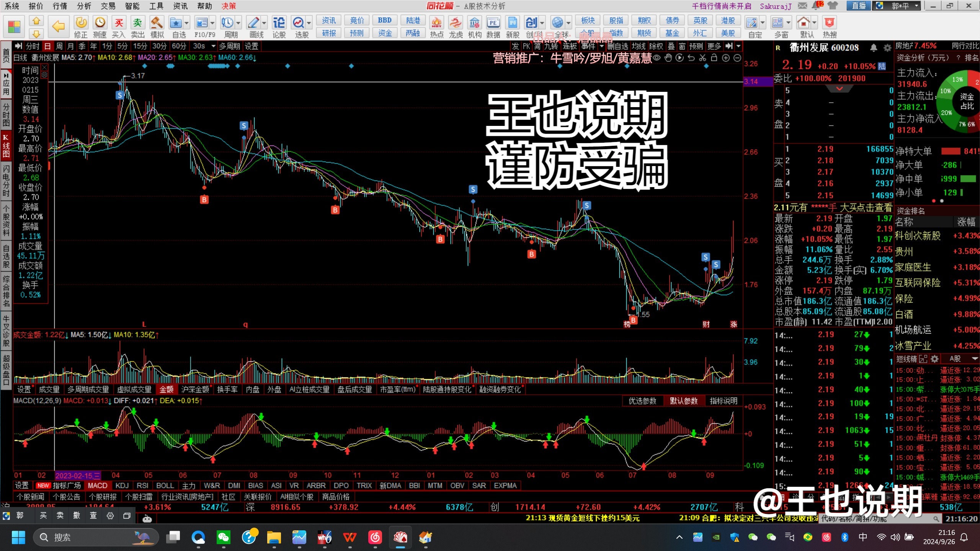The height and width of the screenshot is (551, 980).
Task: Click the colorful home grid icon
Action: [x=14, y=27]
